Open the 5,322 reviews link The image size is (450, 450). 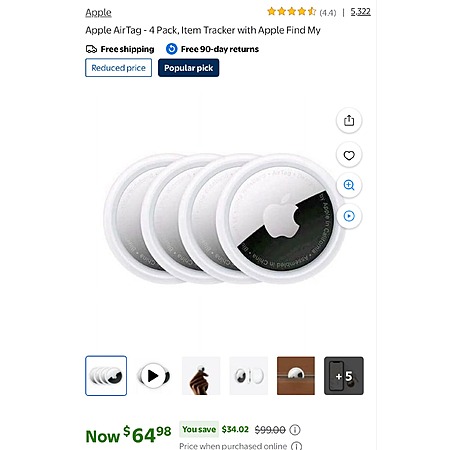pyautogui.click(x=360, y=12)
